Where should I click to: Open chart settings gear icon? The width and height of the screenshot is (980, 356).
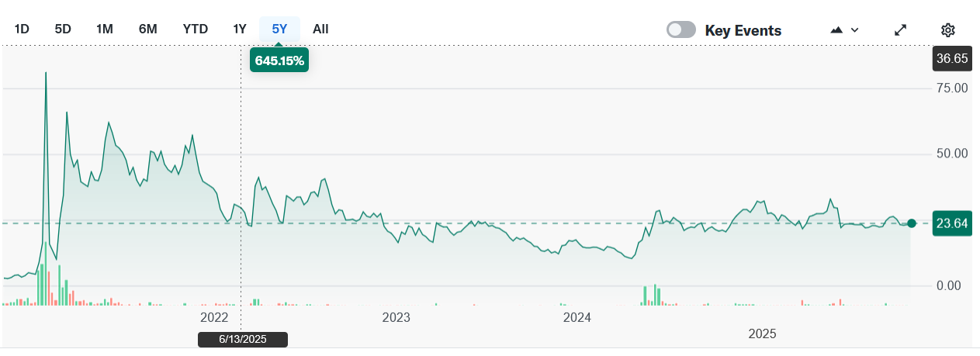pyautogui.click(x=947, y=30)
